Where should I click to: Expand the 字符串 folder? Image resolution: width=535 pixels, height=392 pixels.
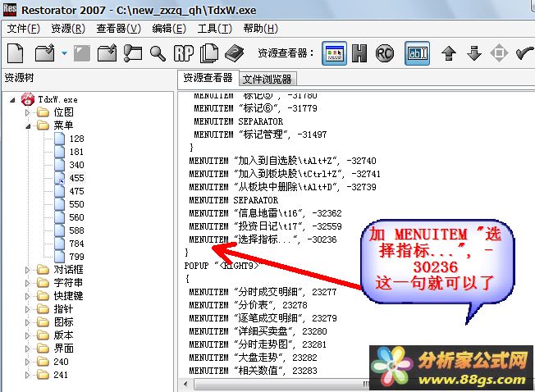(27, 283)
